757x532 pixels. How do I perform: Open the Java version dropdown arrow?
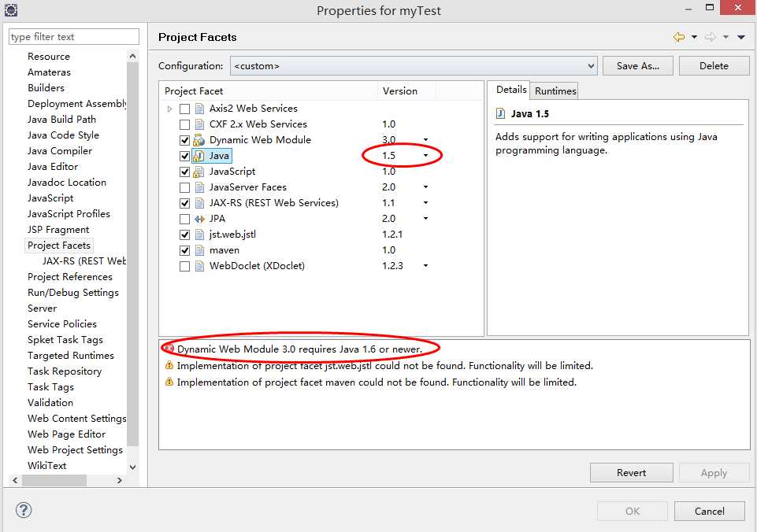point(425,155)
